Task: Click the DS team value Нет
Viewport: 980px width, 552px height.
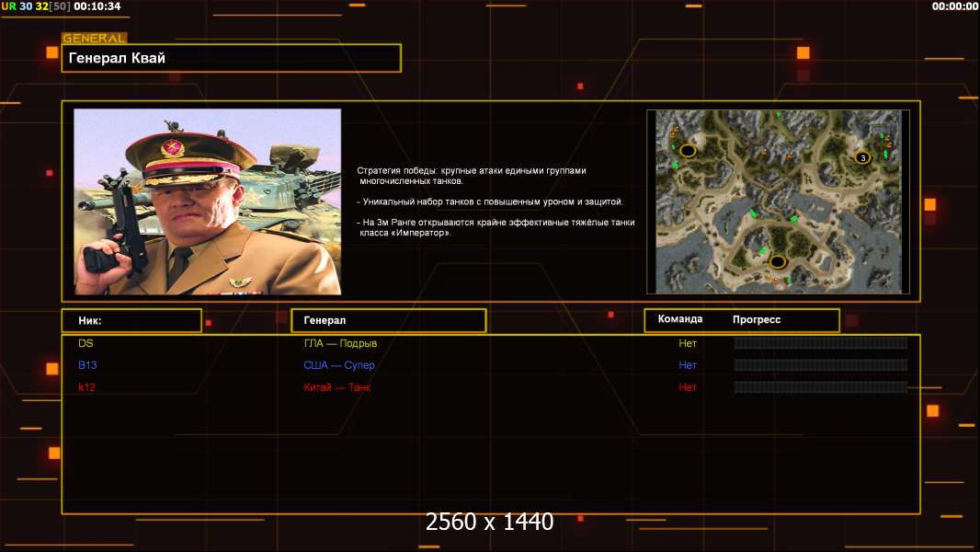Action: point(688,343)
